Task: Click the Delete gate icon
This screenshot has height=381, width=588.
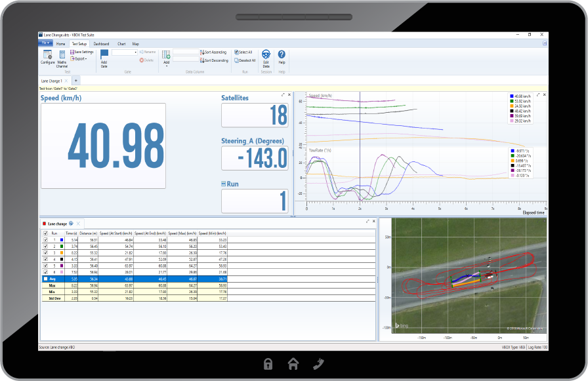Action: (x=146, y=59)
